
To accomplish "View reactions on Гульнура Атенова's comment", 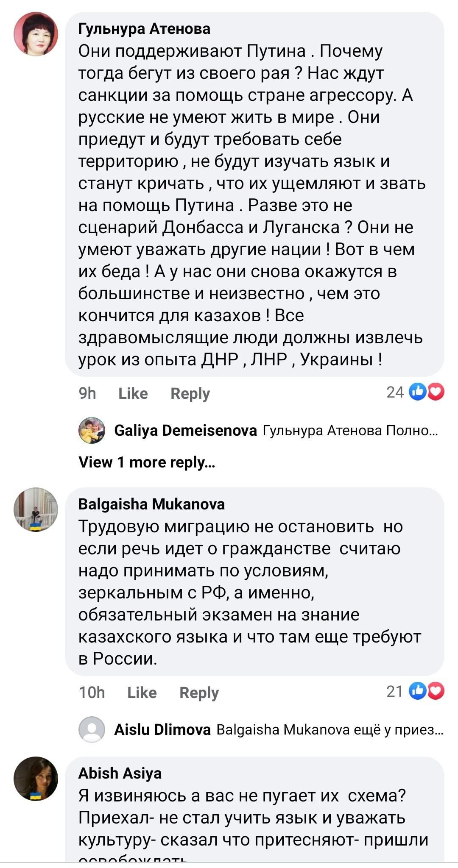I will point(427,392).
